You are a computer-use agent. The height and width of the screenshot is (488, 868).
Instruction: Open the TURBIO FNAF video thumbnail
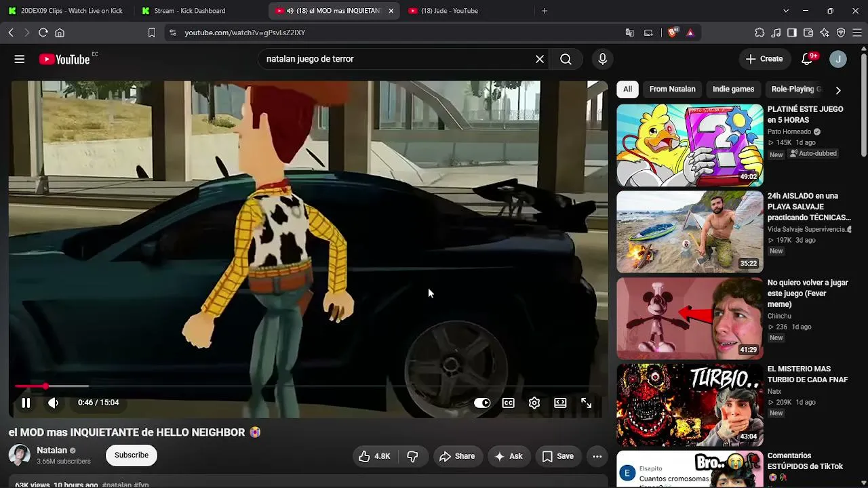690,405
